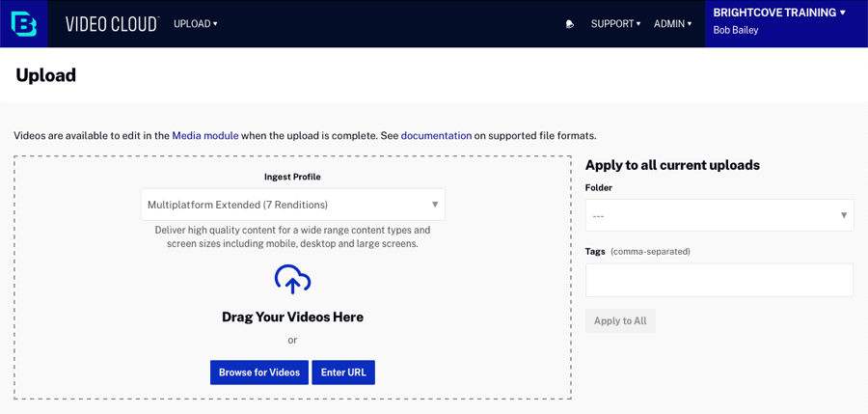The image size is (868, 414).
Task: Click the Bob Bailey user name
Action: click(736, 31)
